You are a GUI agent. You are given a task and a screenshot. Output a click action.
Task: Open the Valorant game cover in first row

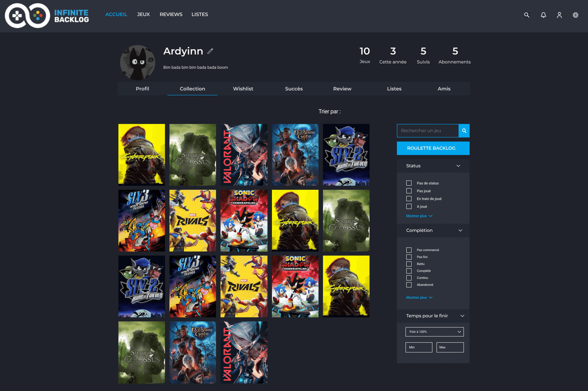click(244, 154)
